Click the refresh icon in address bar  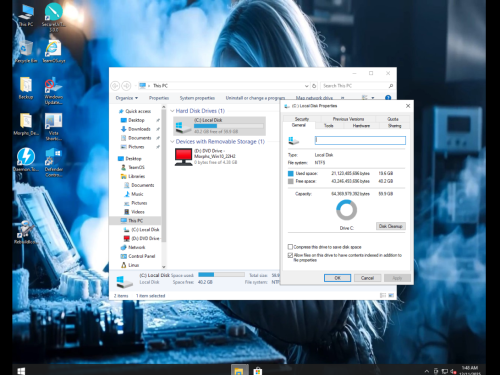point(314,86)
